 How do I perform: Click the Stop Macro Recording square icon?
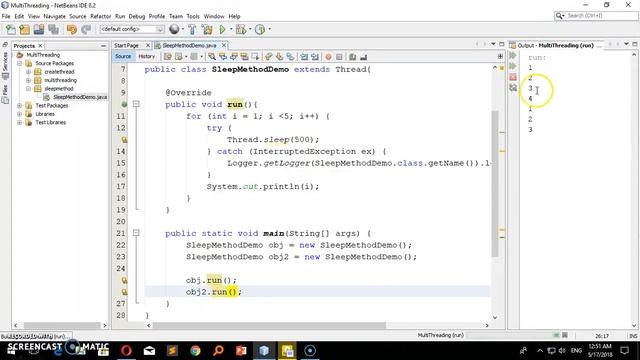[339, 57]
